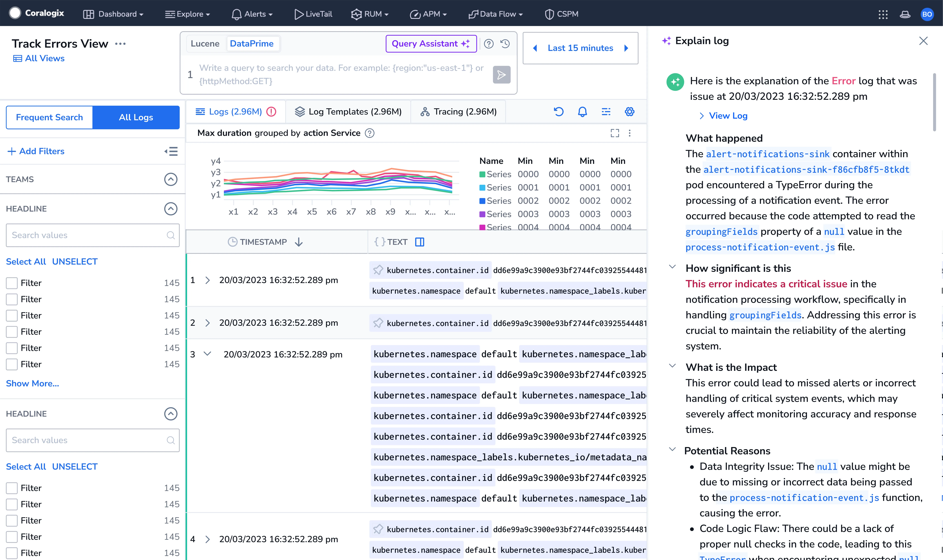The width and height of the screenshot is (943, 560).
Task: Expand View Log in Explain panel
Action: click(x=723, y=116)
